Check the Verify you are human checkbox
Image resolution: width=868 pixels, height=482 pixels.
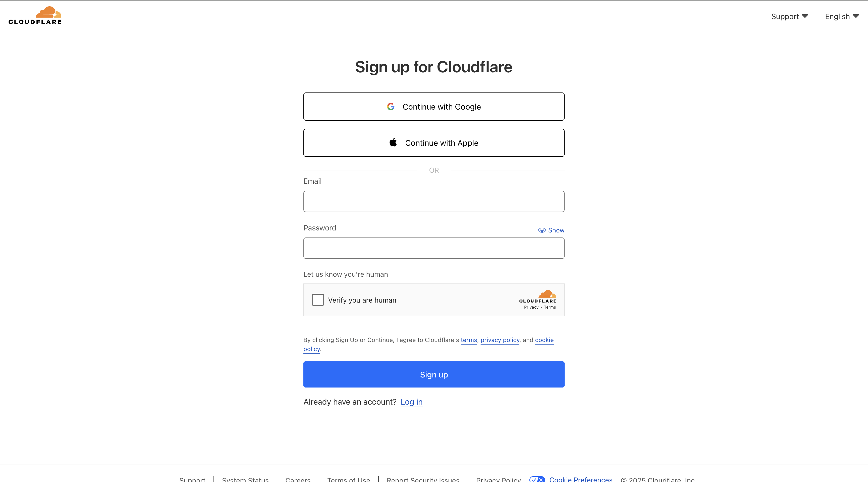(317, 300)
